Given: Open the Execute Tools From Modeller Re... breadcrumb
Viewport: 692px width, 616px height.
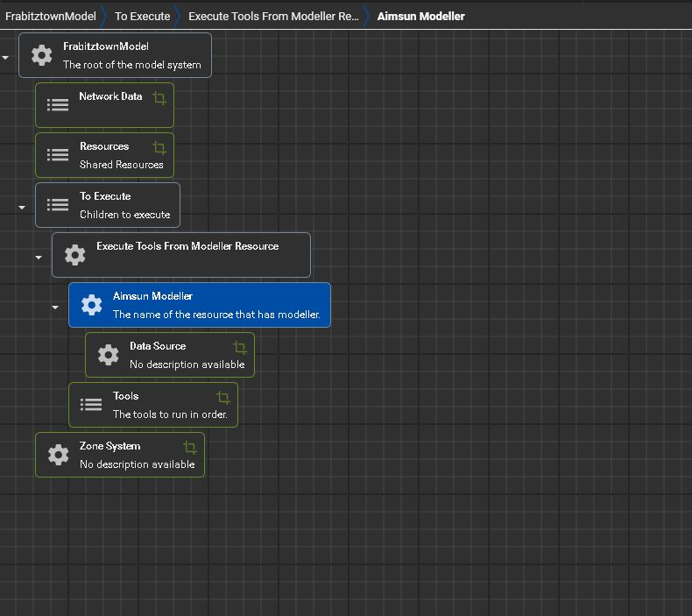Looking at the screenshot, I should click(x=273, y=17).
